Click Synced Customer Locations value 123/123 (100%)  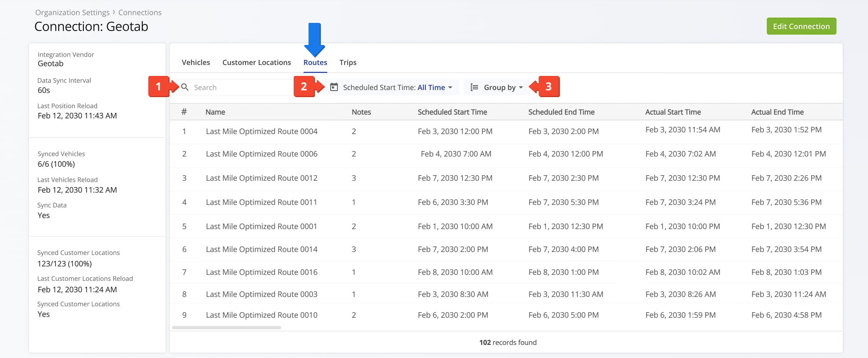(64, 264)
